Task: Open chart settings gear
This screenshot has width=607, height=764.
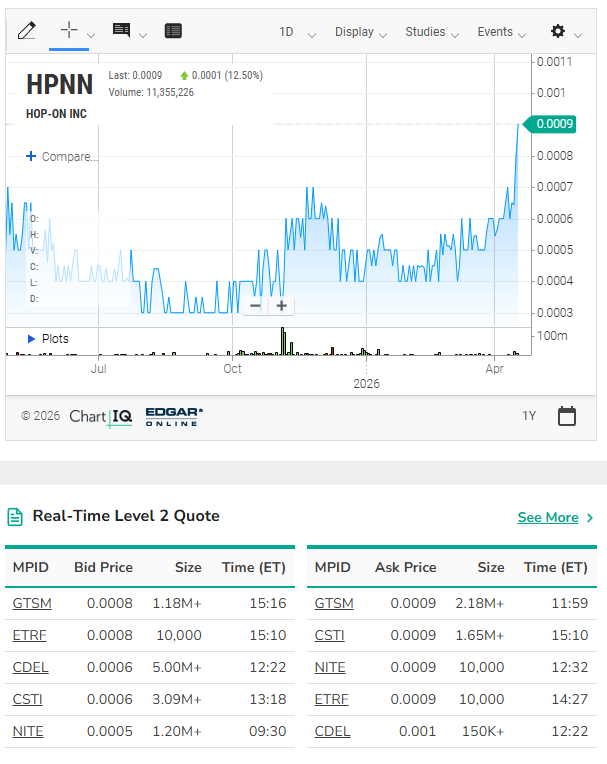Action: point(558,31)
